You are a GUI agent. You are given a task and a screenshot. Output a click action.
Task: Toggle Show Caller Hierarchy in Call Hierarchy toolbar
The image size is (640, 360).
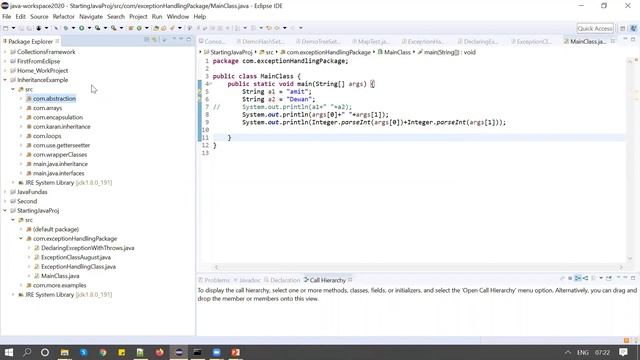578,278
